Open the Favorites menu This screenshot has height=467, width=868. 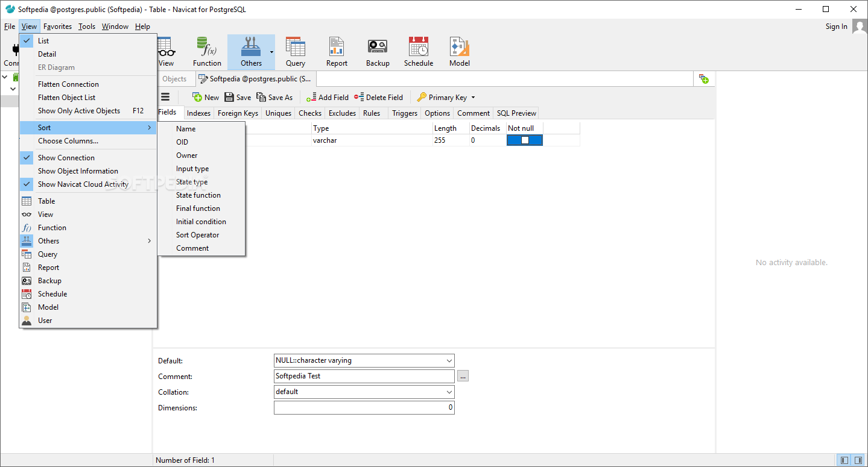click(x=57, y=27)
